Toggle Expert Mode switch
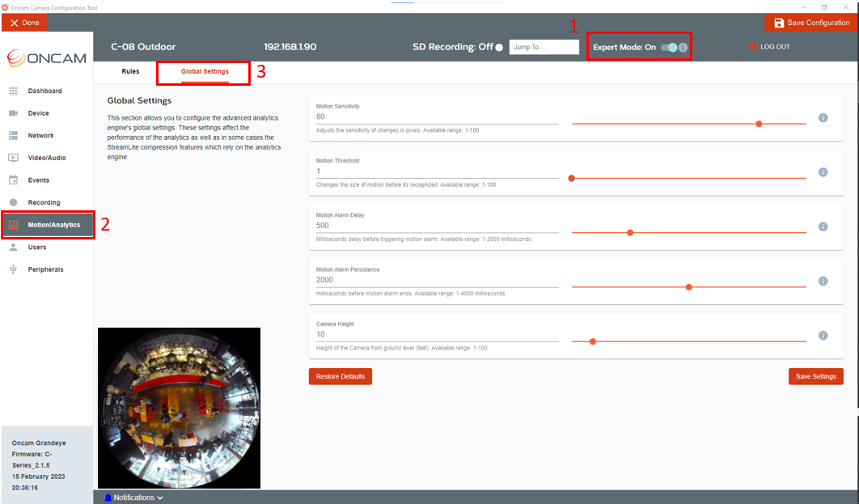Viewport: 859px width, 504px height. pos(669,47)
